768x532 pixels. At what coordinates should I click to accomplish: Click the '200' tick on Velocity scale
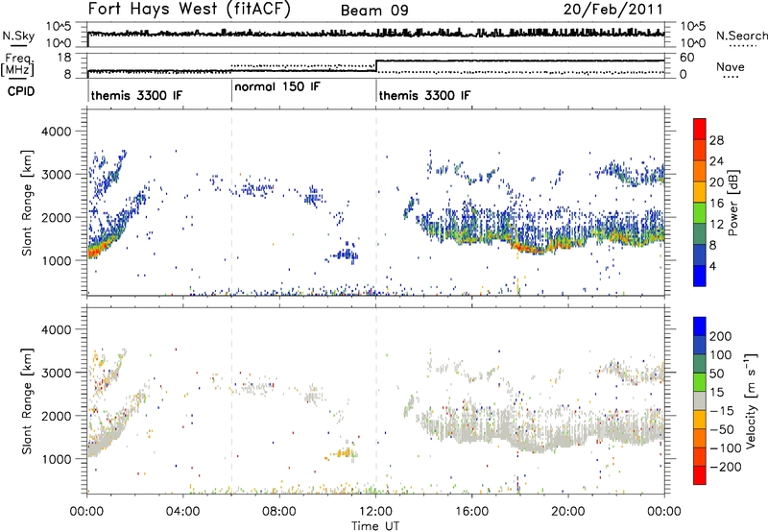[x=721, y=336]
